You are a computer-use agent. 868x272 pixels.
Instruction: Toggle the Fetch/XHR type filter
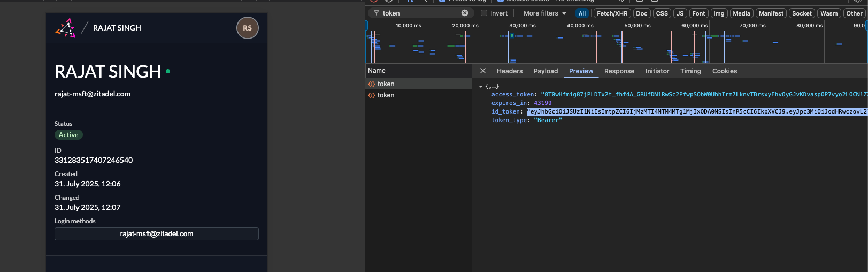(x=612, y=13)
